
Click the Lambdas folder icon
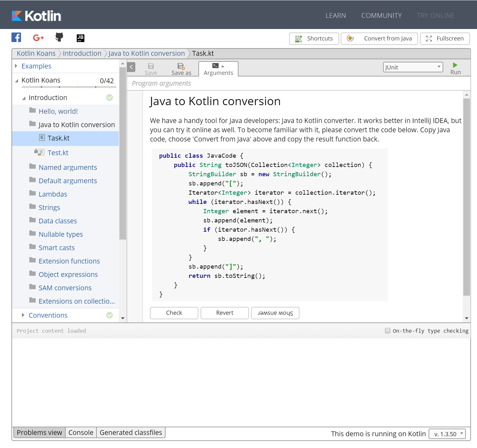point(32,193)
